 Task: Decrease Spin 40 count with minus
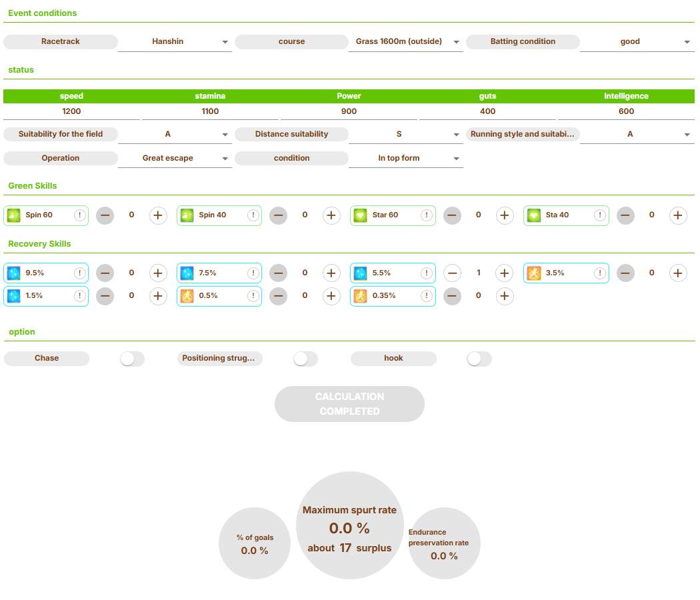point(278,215)
